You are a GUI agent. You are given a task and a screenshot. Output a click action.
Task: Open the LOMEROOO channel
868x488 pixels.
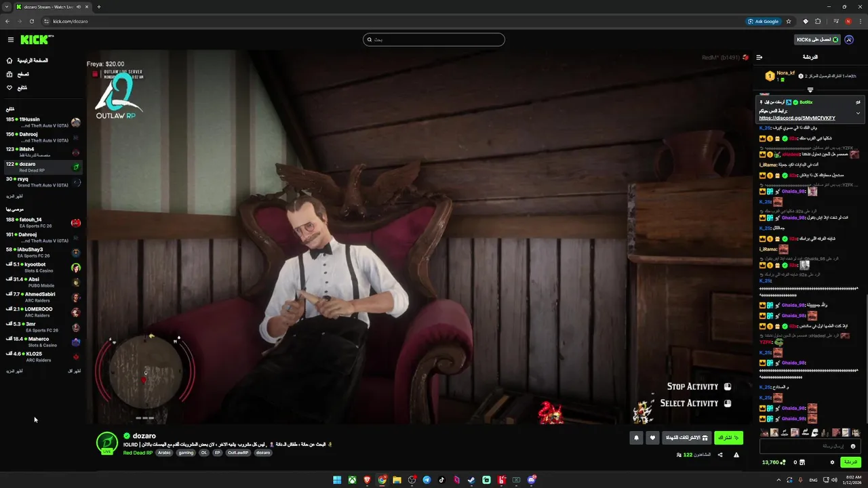(x=43, y=312)
